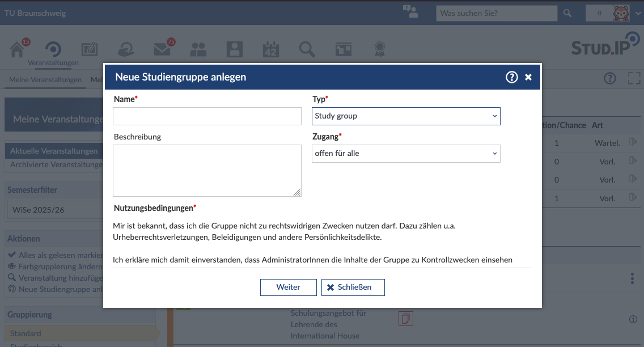Switch to Meine Veranstaltungen tab
This screenshot has height=347, width=644.
[45, 80]
